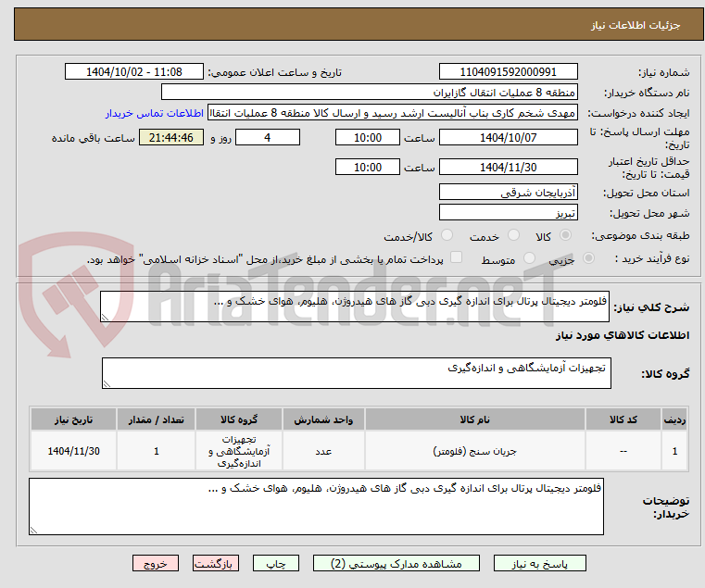Click the remaining time 21:44:46 field

coord(171,138)
